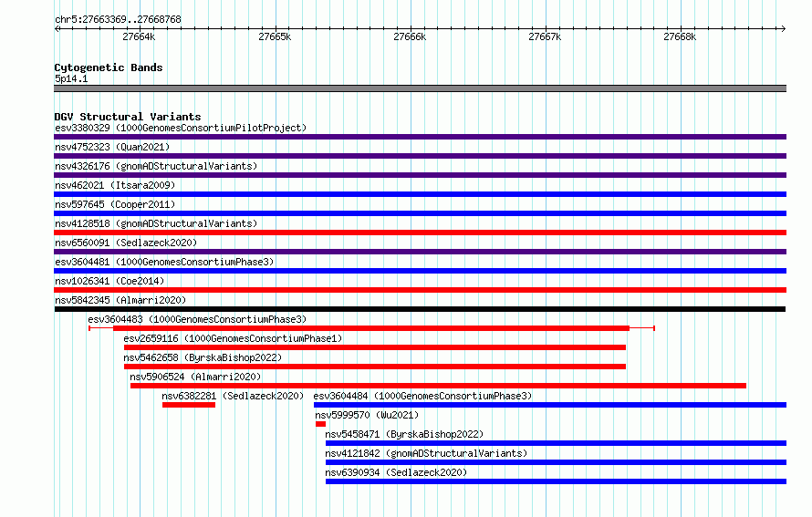Click nsv4121842 (gnomADStructuralVariants) label
This screenshot has width=812, height=517.
pyautogui.click(x=426, y=453)
